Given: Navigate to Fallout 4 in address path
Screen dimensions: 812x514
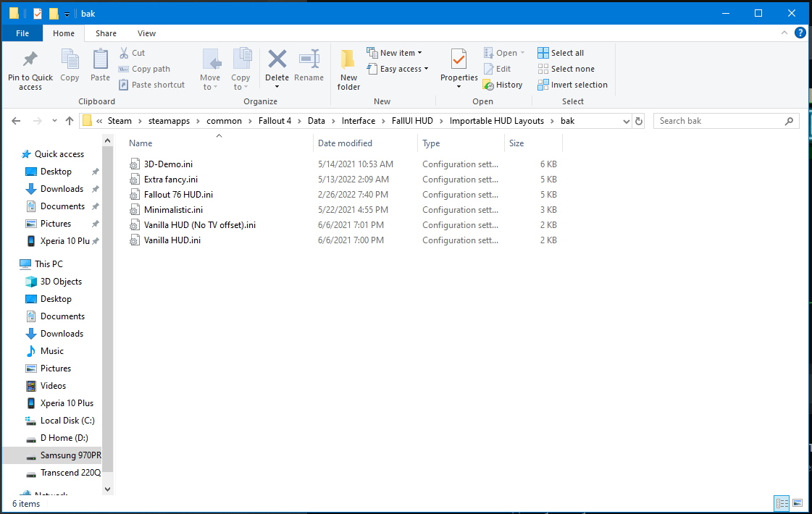Looking at the screenshot, I should [x=275, y=121].
